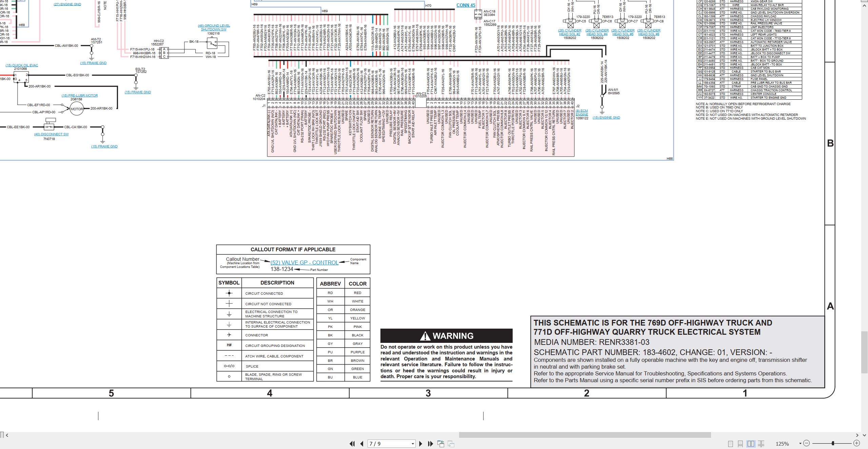This screenshot has height=449, width=868.
Task: Open the (15) Frame GND link under AM-T2
Action: tap(93, 63)
